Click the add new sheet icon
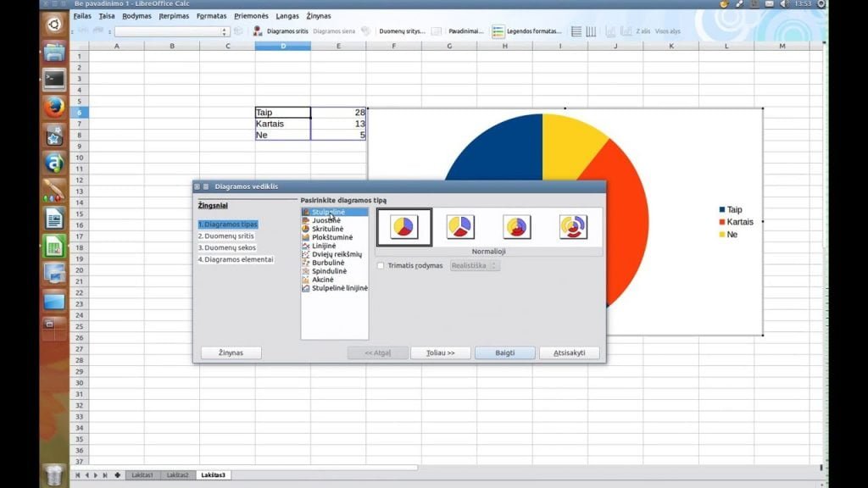 click(117, 474)
